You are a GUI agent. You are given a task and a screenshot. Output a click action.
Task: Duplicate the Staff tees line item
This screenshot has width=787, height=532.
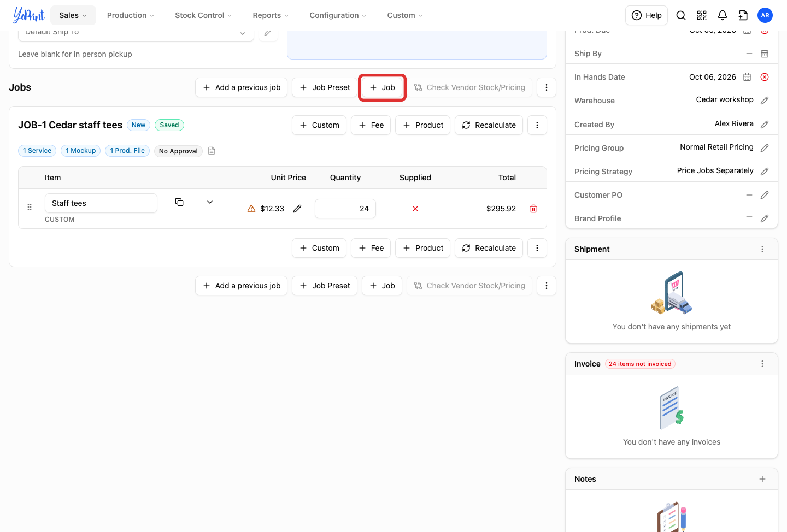(179, 202)
